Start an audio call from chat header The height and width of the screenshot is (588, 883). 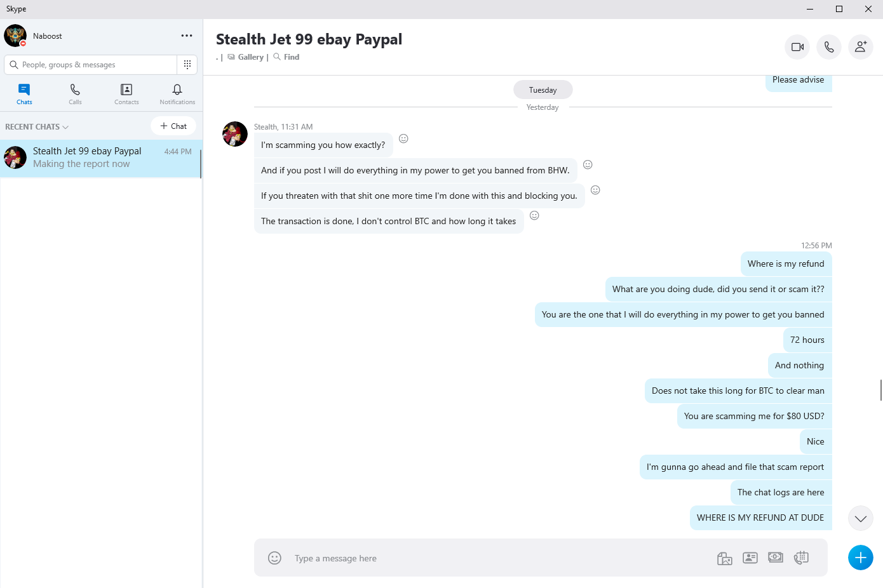point(829,47)
